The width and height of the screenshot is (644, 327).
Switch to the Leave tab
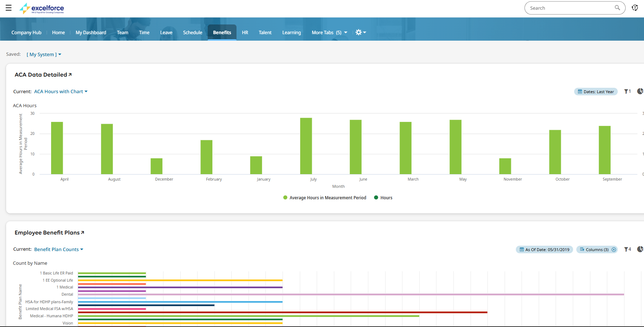(x=166, y=32)
